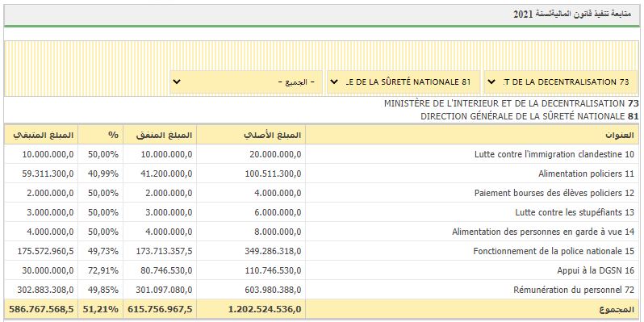644x322 pixels.
Task: Open the third dropdown showing الجميع
Action: click(246, 82)
